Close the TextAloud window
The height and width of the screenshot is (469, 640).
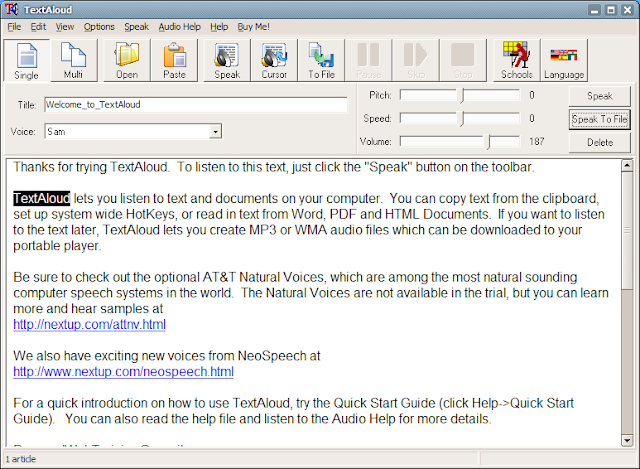[627, 10]
